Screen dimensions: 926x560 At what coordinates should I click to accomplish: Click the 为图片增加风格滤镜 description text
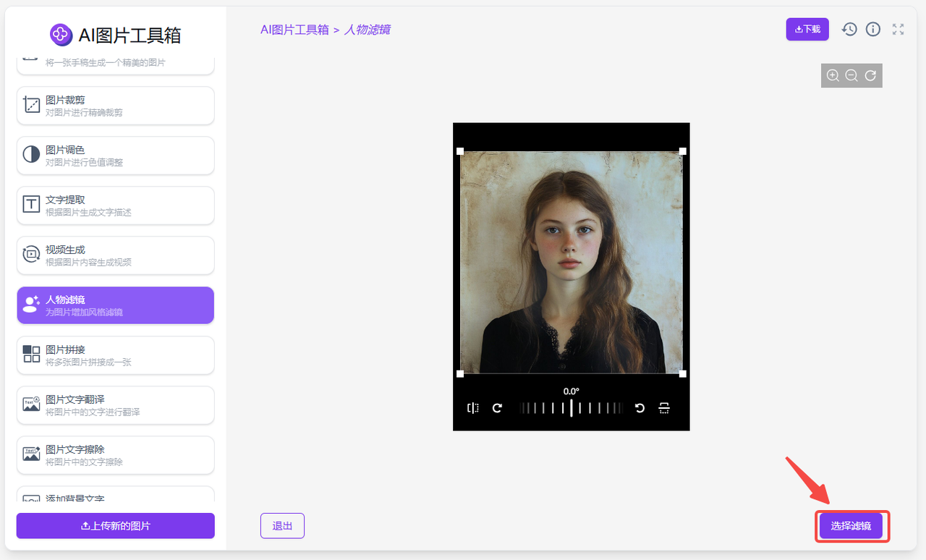tap(84, 312)
